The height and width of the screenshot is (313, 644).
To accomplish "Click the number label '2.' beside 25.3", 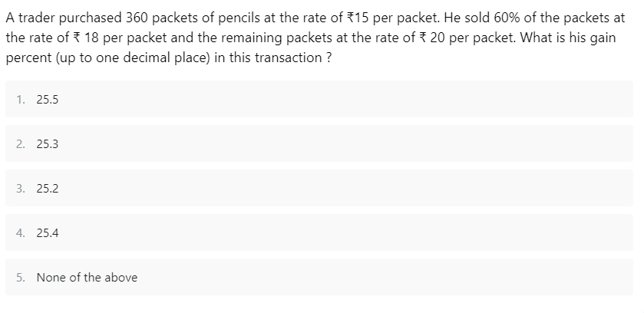I will pos(21,144).
